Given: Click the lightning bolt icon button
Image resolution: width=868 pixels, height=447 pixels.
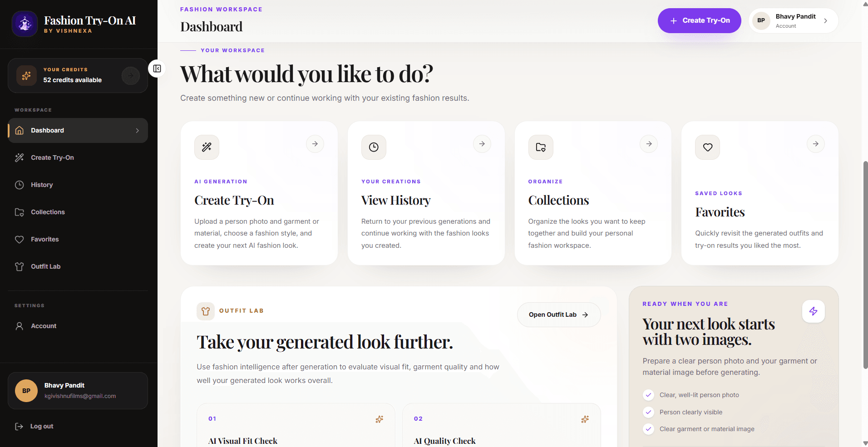Looking at the screenshot, I should pos(814,311).
